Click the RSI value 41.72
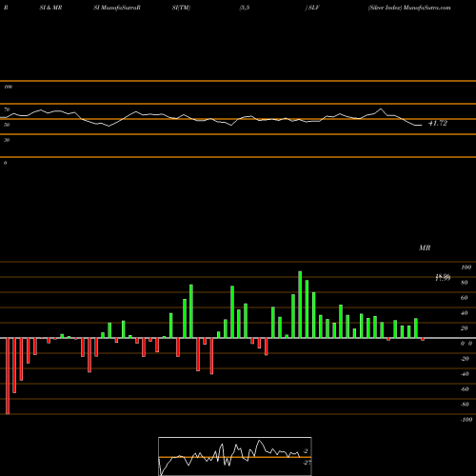This screenshot has height=476, width=476. coord(438,123)
